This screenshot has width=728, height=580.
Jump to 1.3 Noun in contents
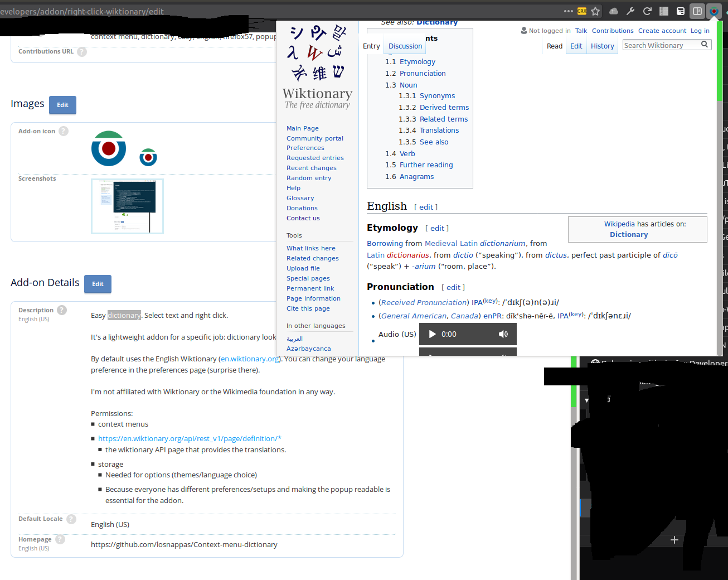(401, 85)
